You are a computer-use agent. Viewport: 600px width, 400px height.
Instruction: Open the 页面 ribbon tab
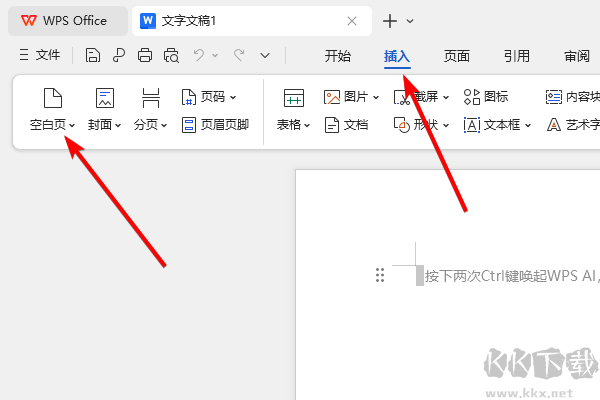click(457, 56)
